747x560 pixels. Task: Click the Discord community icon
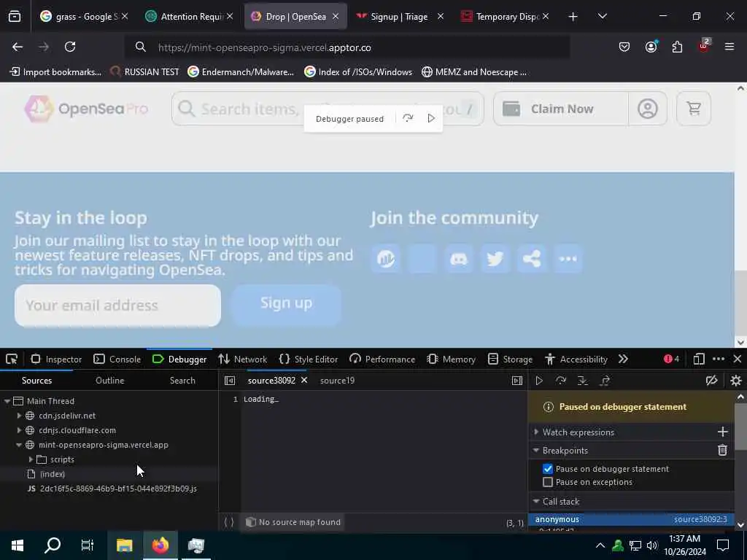(459, 259)
